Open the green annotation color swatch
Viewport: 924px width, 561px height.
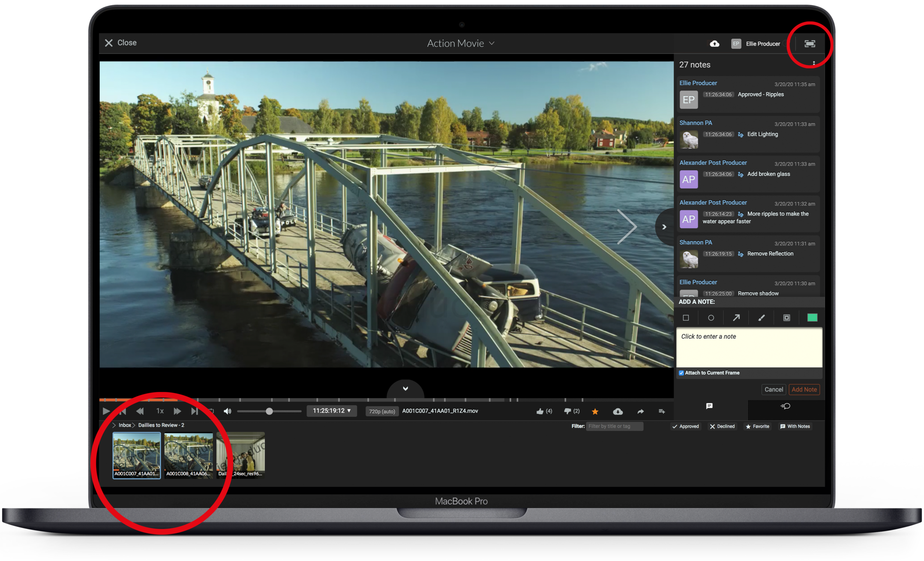click(x=812, y=318)
